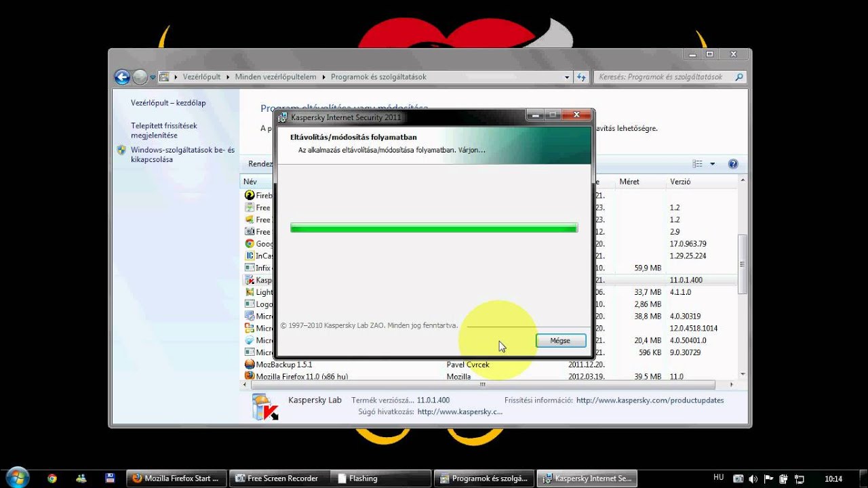Click the horizontal scrollbar under program list

click(x=484, y=384)
